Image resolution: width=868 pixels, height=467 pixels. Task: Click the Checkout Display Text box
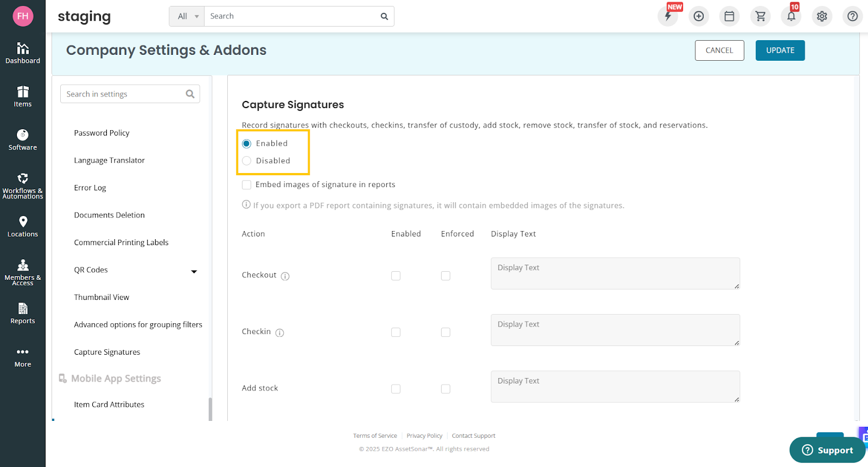click(x=615, y=273)
